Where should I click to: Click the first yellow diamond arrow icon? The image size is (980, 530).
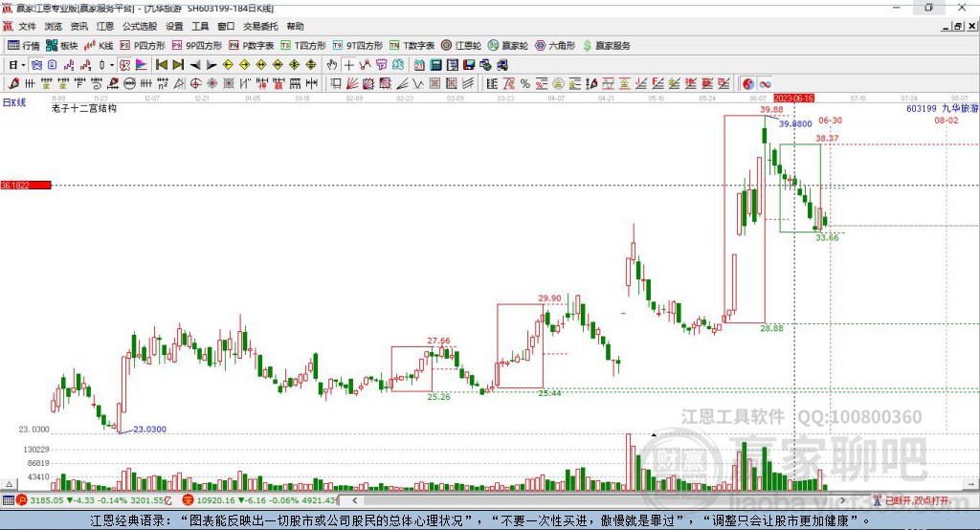pyautogui.click(x=228, y=65)
